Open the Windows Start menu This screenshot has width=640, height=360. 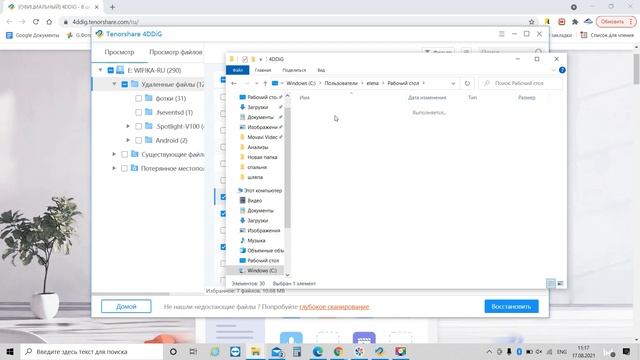(10, 351)
